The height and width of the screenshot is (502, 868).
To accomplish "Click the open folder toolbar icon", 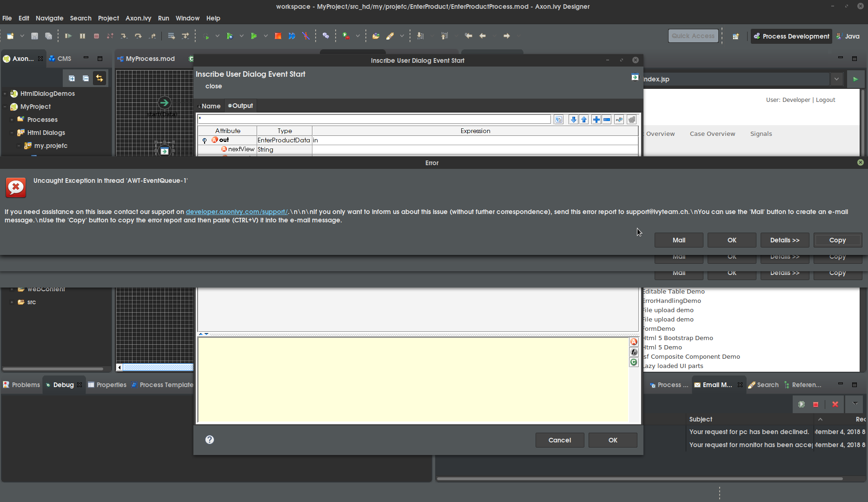I will click(x=376, y=36).
